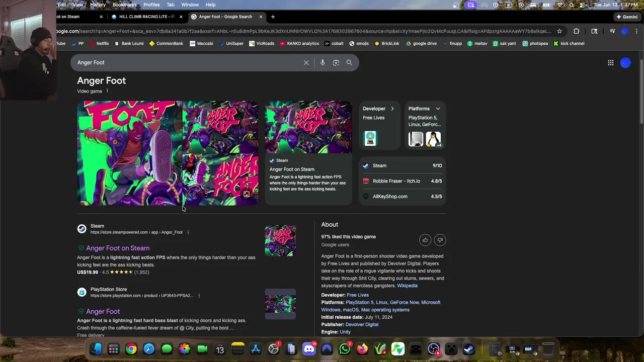Image resolution: width=644 pixels, height=362 pixels.
Task: Open Discord from the dock
Action: tap(309, 348)
